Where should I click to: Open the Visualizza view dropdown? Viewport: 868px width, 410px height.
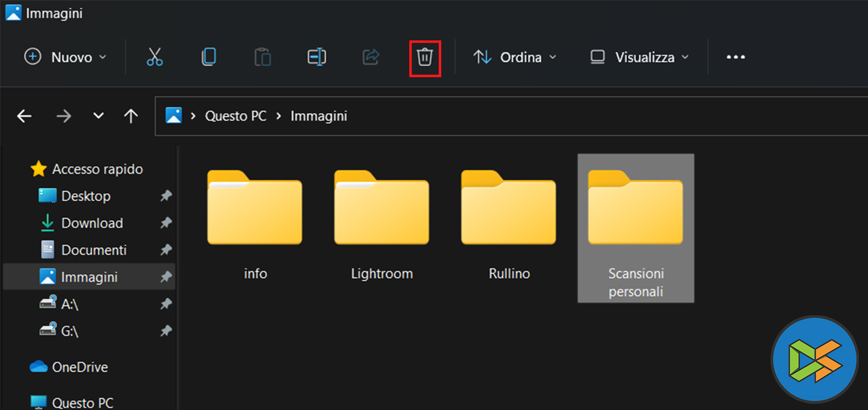[639, 57]
